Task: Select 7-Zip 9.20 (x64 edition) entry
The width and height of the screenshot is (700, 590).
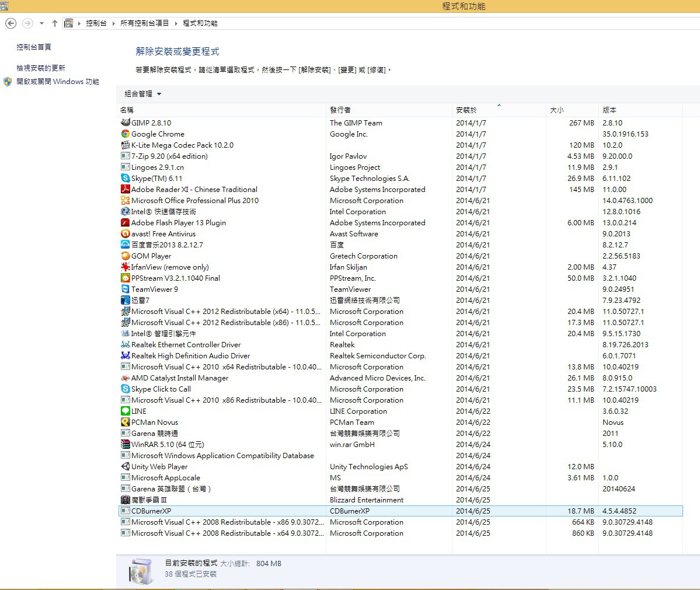Action: pos(401,156)
